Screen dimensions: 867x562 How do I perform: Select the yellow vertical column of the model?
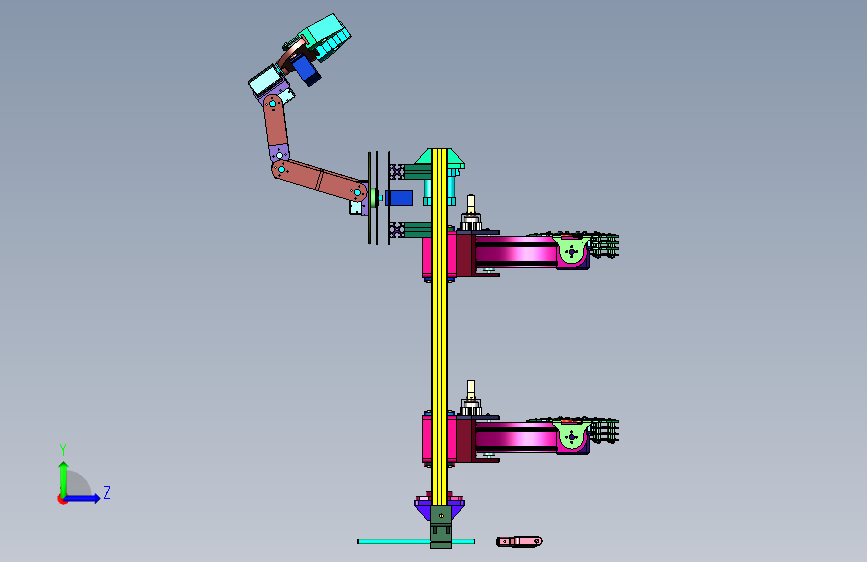pyautogui.click(x=440, y=326)
